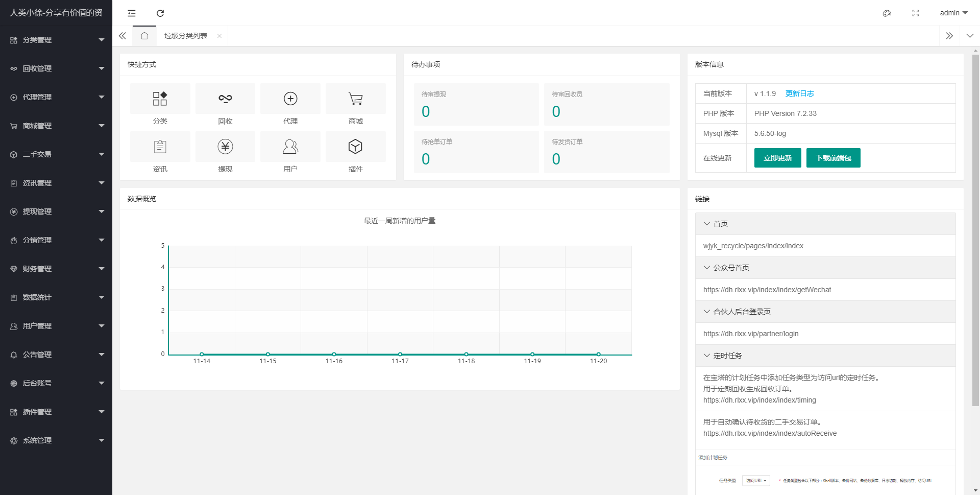This screenshot has height=495, width=980.
Task: Expand 分类管理 in the sidebar
Action: [x=56, y=40]
